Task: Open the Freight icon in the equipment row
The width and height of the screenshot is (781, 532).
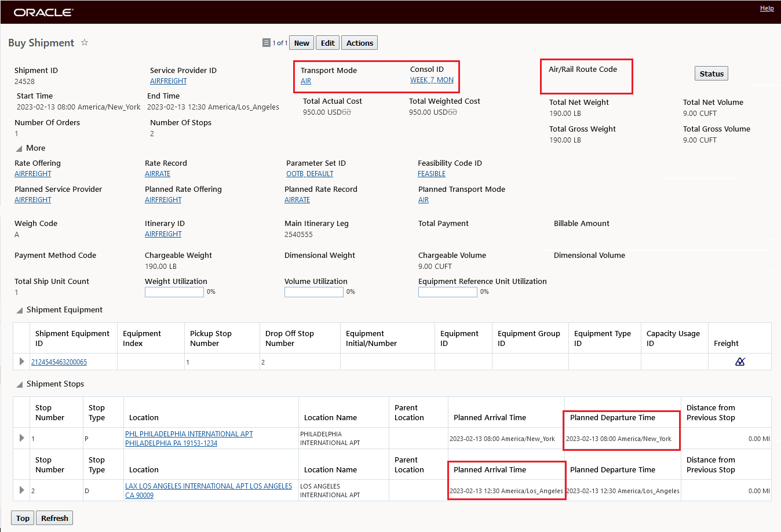Action: (x=740, y=362)
